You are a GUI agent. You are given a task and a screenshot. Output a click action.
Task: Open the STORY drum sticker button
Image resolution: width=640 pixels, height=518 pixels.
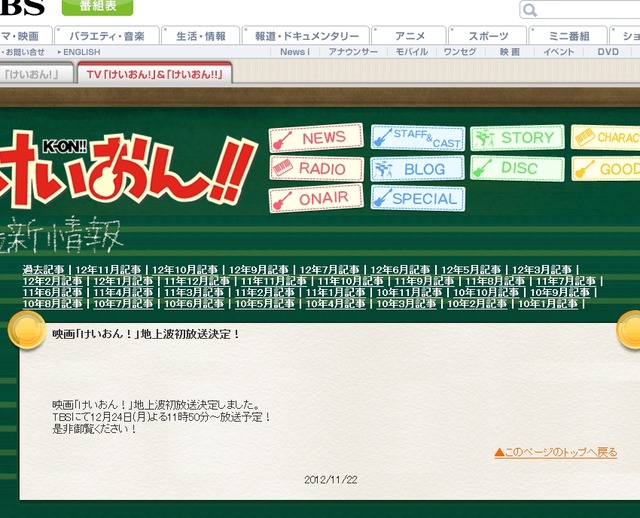[518, 138]
